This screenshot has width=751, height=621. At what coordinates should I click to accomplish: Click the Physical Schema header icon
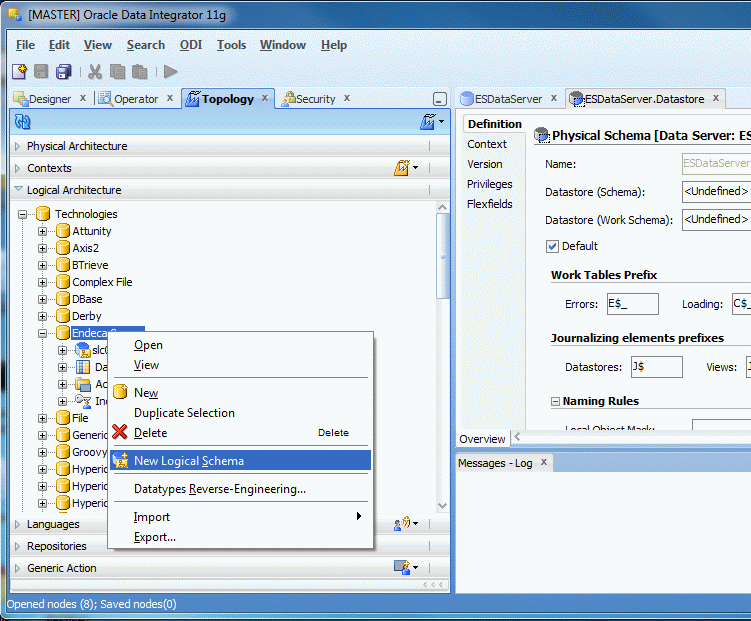coord(542,135)
